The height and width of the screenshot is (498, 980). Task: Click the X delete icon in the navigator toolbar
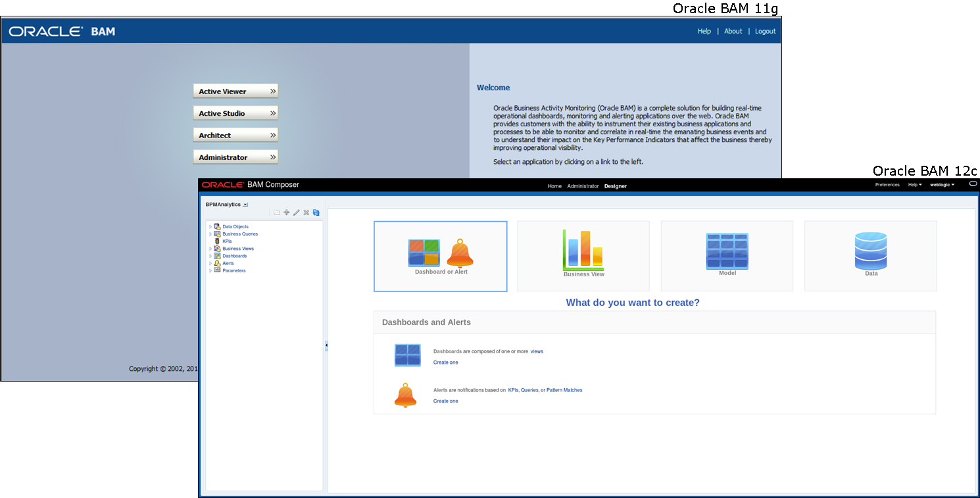coord(306,212)
